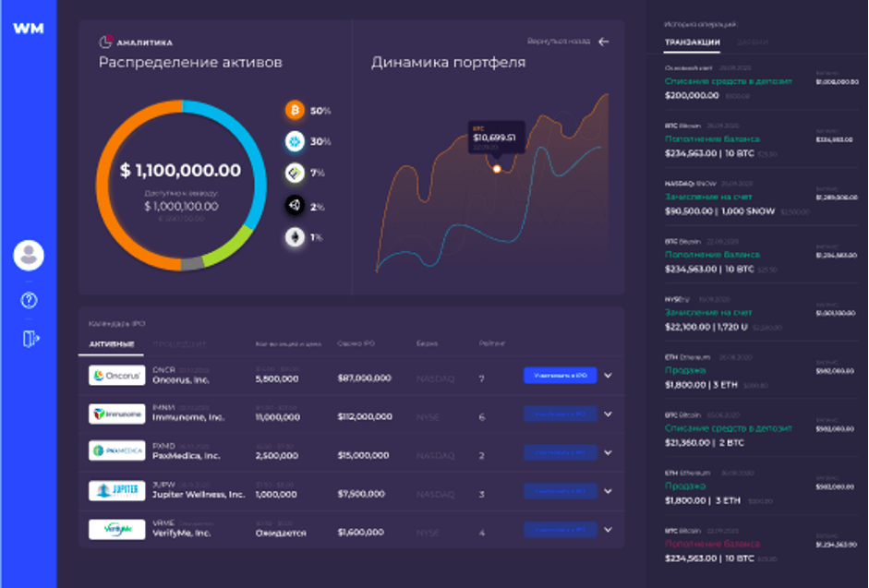Click the PaxMedica, Inc. company name
This screenshot has width=869, height=588.
[187, 456]
